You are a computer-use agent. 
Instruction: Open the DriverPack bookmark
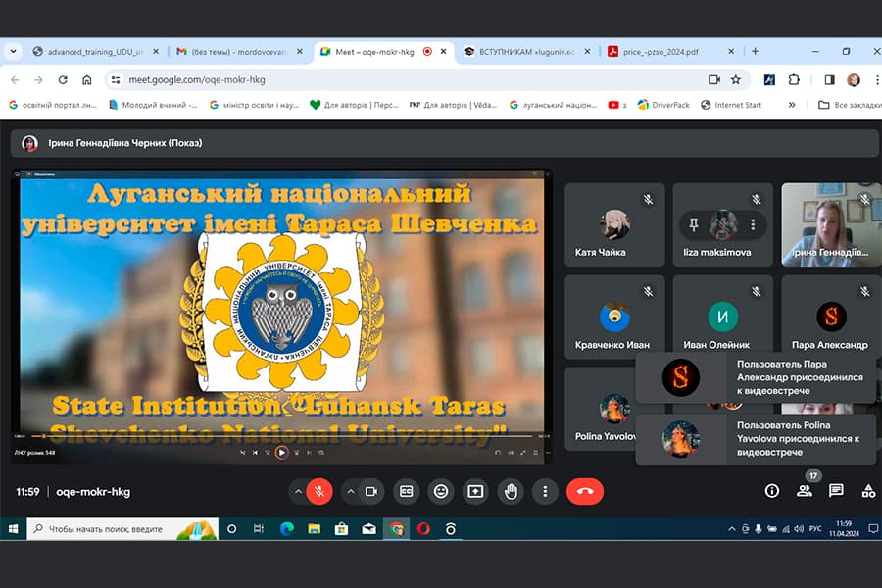pyautogui.click(x=663, y=105)
